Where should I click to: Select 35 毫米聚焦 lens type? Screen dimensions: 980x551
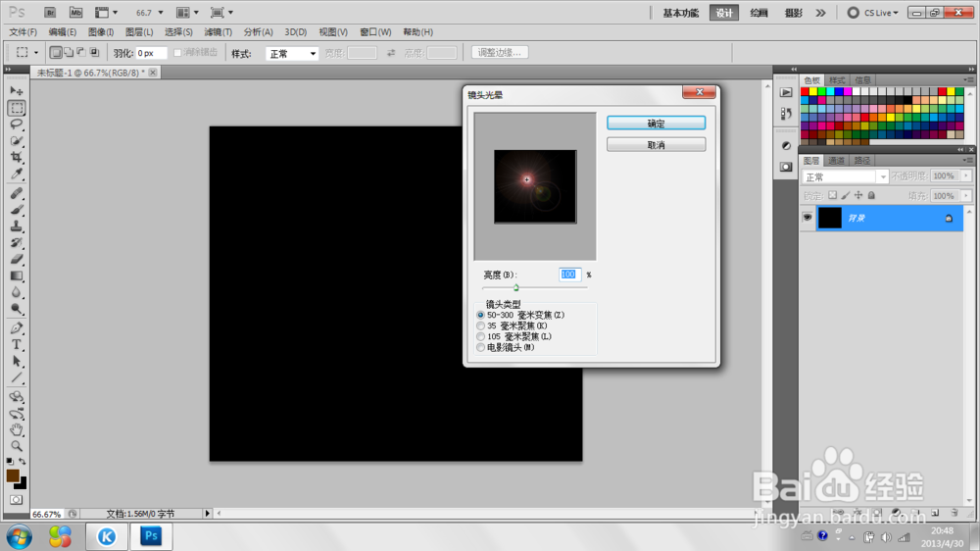point(480,326)
